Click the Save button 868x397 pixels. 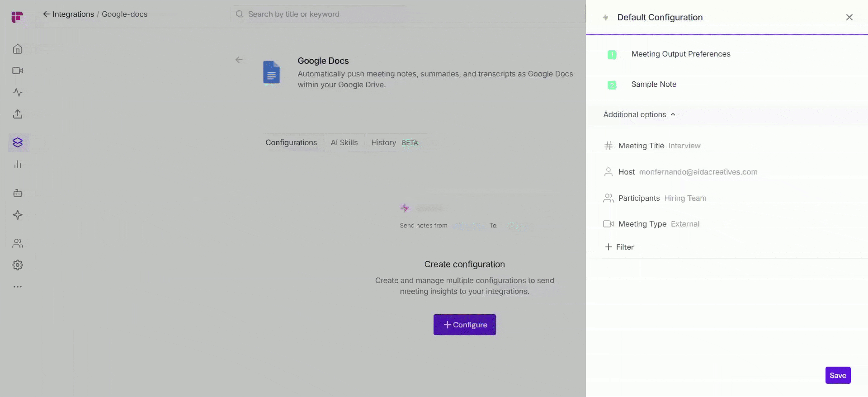tap(838, 375)
